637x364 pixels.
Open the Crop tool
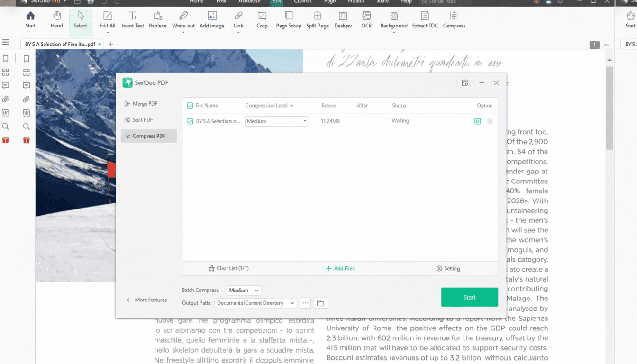[262, 20]
